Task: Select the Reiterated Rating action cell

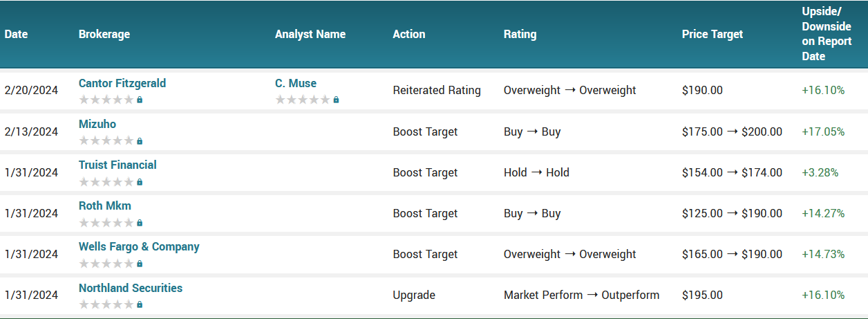Action: 437,90
